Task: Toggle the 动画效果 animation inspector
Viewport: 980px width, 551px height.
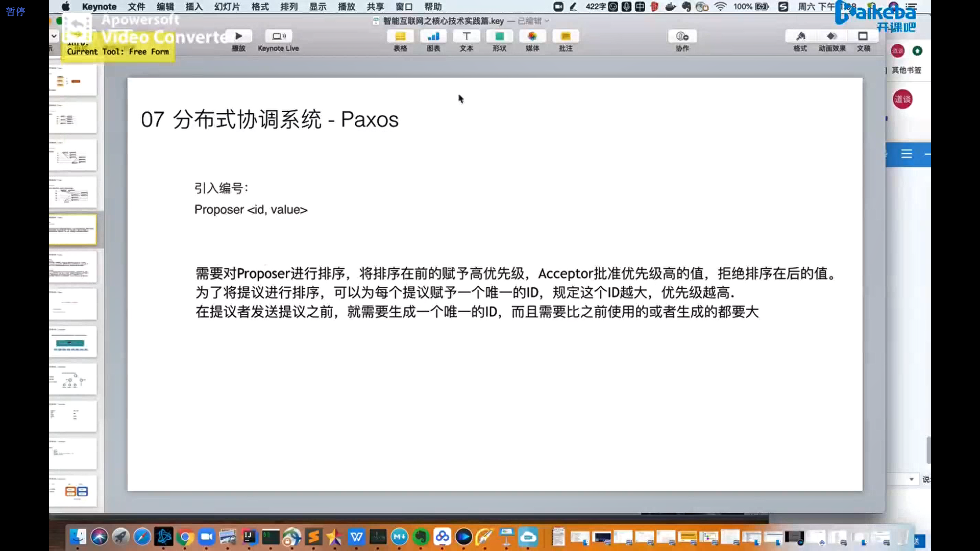Action: [832, 36]
